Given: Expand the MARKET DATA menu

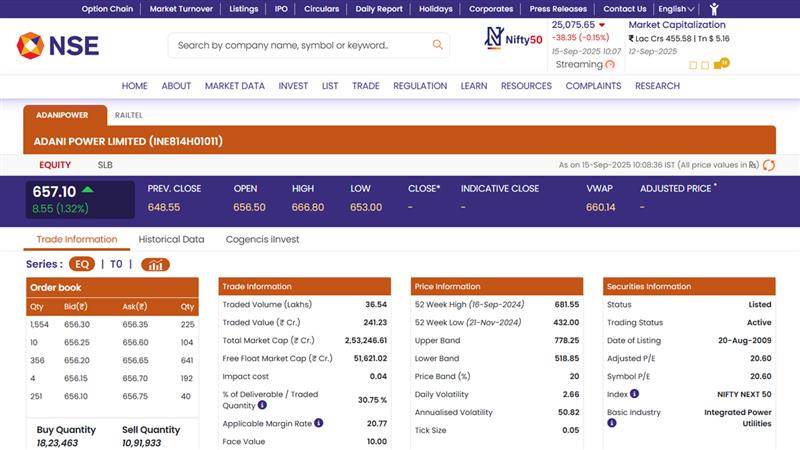Looking at the screenshot, I should 235,86.
